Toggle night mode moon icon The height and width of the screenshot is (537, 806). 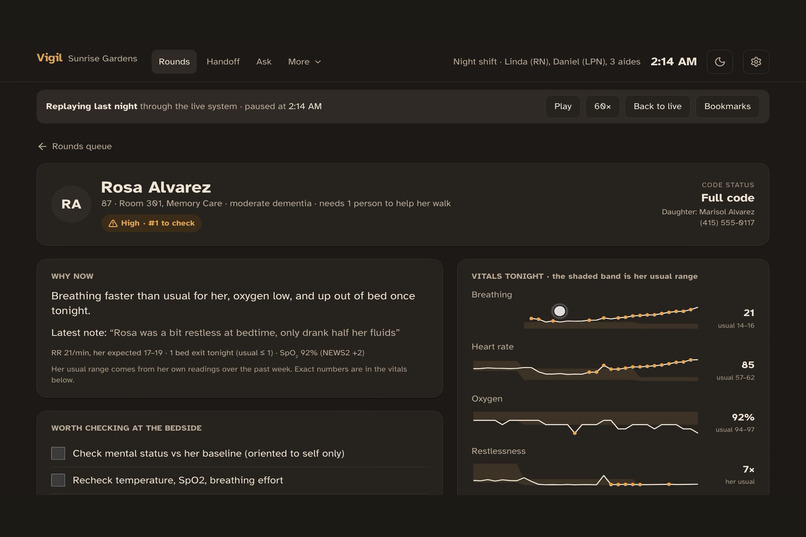720,62
